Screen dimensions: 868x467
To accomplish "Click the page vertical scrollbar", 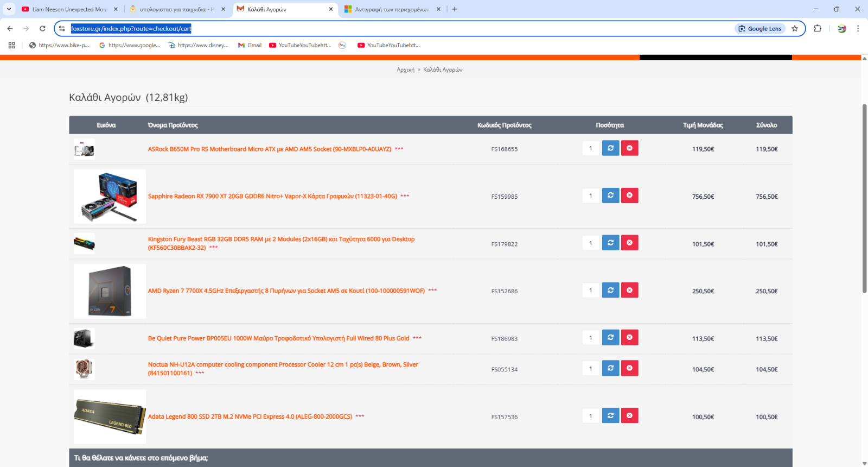I will (864, 198).
